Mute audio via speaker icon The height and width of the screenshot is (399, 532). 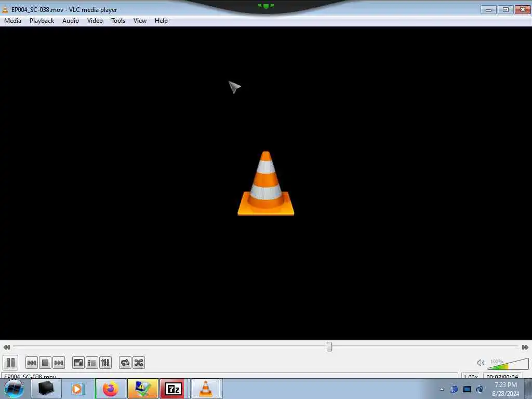[x=481, y=363]
